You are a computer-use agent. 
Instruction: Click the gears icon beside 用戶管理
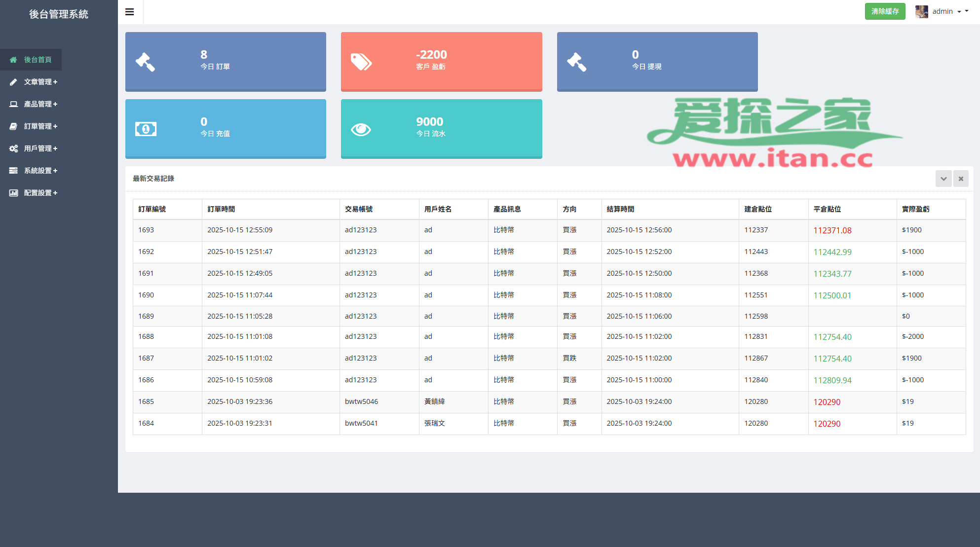13,148
